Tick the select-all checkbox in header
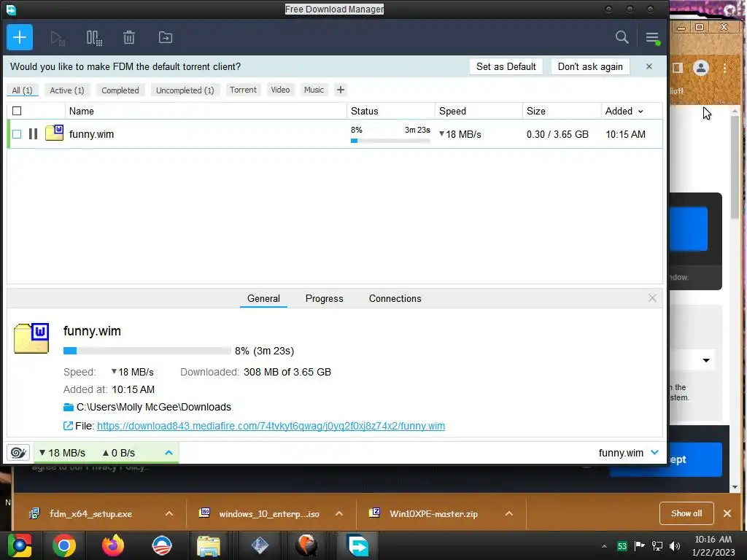Screen dimensions: 747x560 coord(17,111)
